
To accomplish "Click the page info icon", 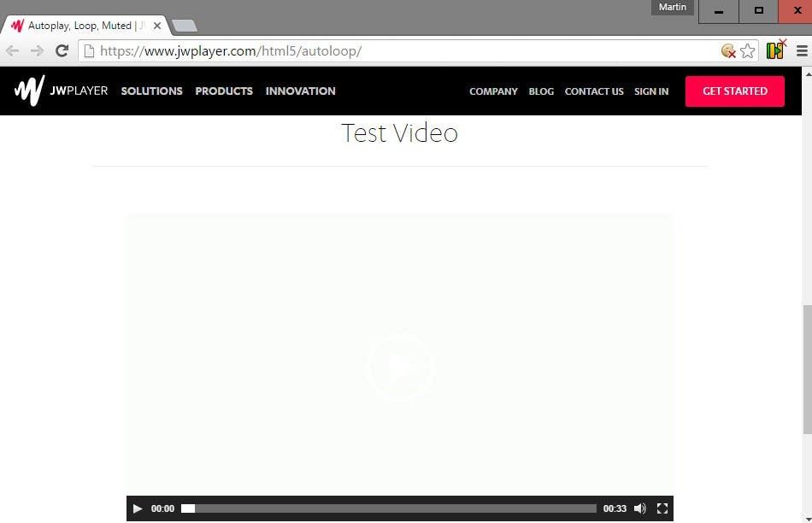I will [89, 50].
